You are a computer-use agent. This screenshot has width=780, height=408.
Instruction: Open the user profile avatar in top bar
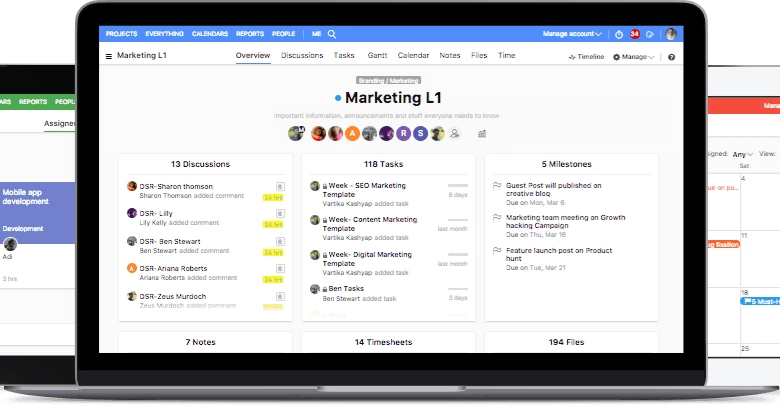click(x=671, y=34)
